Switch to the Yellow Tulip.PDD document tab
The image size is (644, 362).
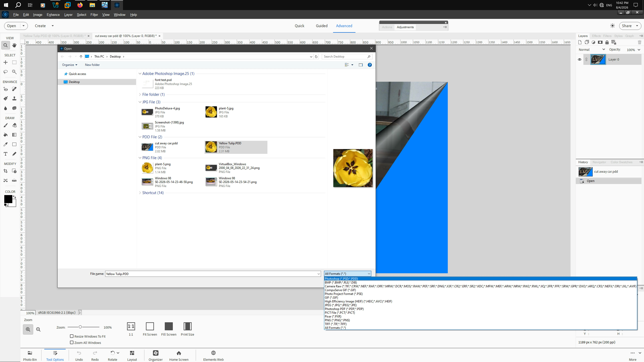point(54,36)
